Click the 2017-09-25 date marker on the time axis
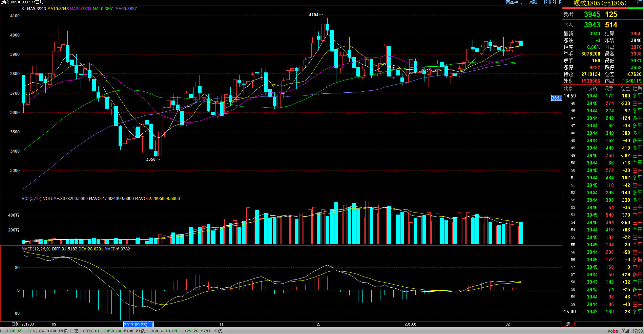Image resolution: width=644 pixels, height=334 pixels. click(138, 325)
